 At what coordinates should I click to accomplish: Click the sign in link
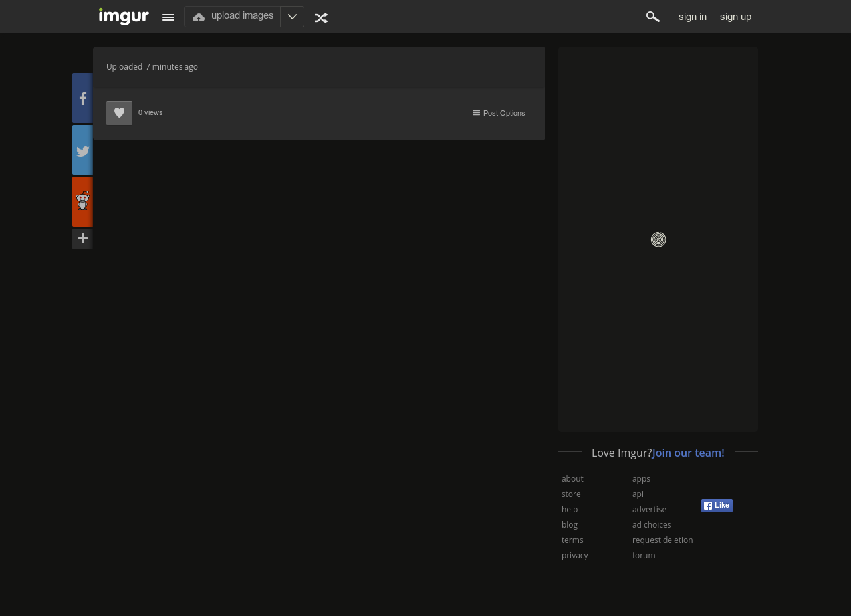[693, 17]
